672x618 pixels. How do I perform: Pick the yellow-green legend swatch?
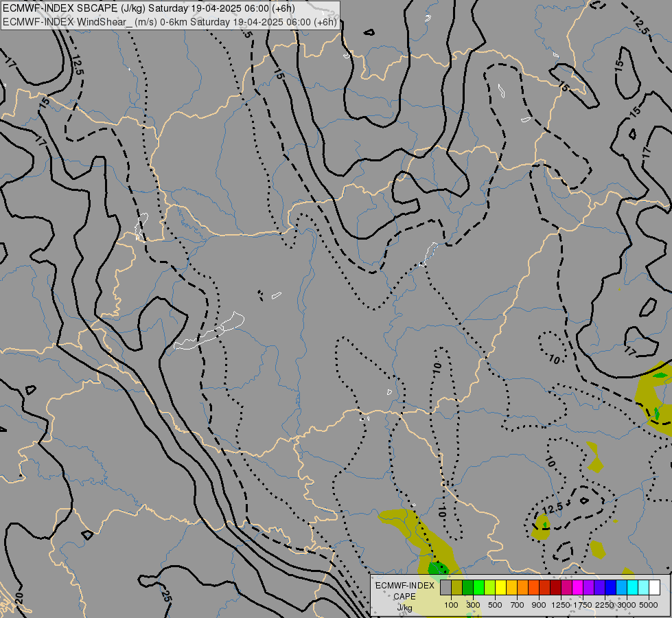pos(490,588)
